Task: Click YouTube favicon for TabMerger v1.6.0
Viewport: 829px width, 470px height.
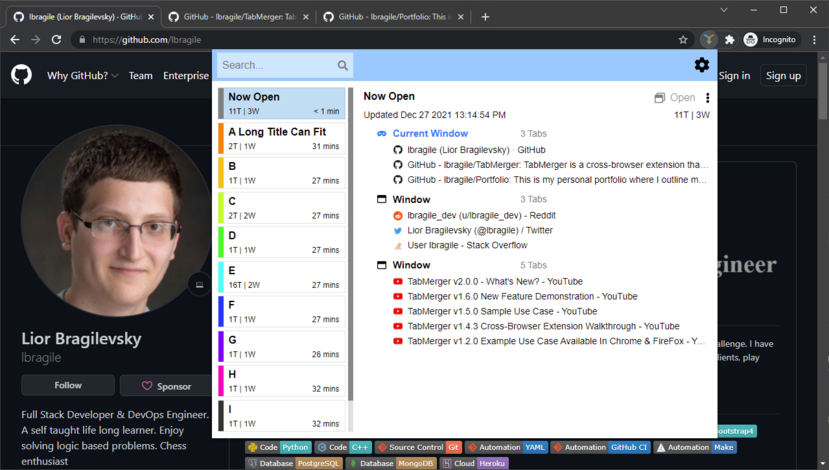Action: coord(398,297)
